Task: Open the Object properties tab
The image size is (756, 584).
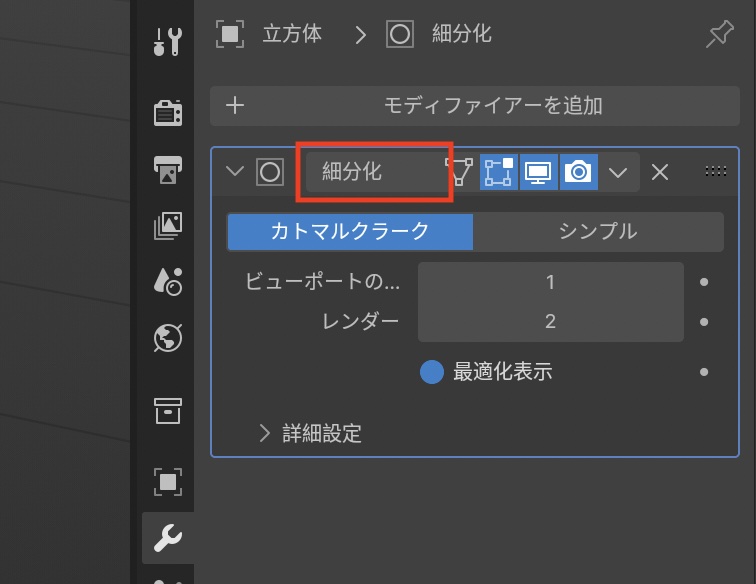Action: pos(168,482)
